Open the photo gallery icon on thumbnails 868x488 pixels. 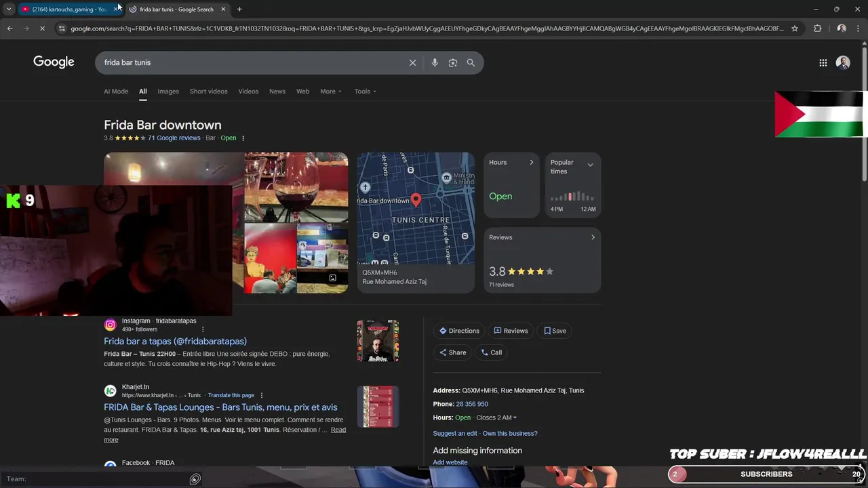click(332, 278)
